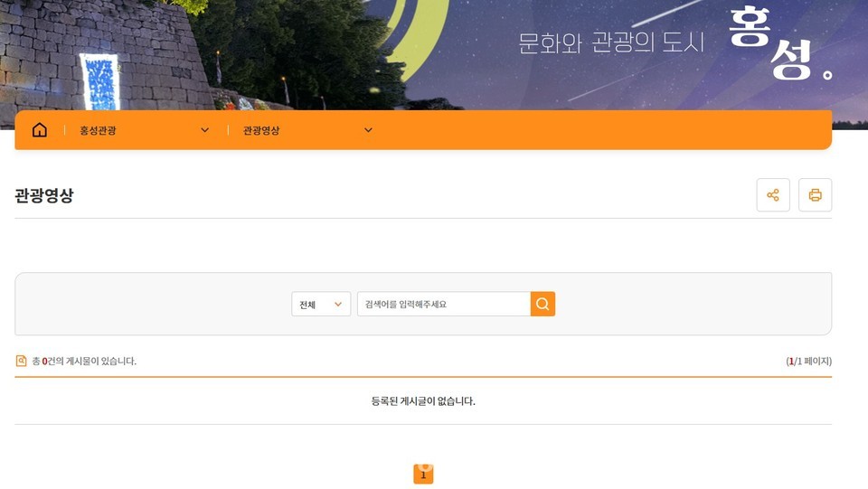Screen dimensions: 868x489
Task: Click the 1/1 페이지 page indicator
Action: point(808,362)
